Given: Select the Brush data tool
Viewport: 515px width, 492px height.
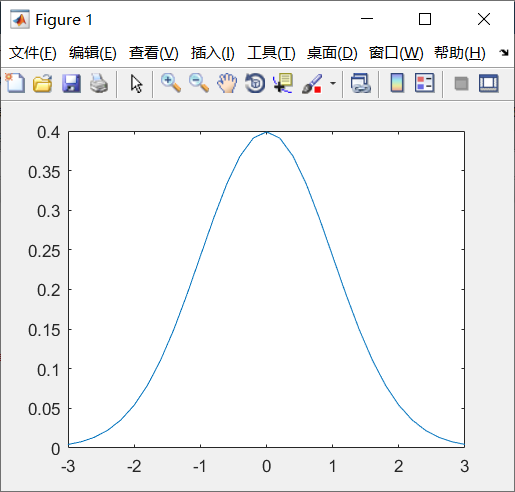Looking at the screenshot, I should click(x=312, y=84).
